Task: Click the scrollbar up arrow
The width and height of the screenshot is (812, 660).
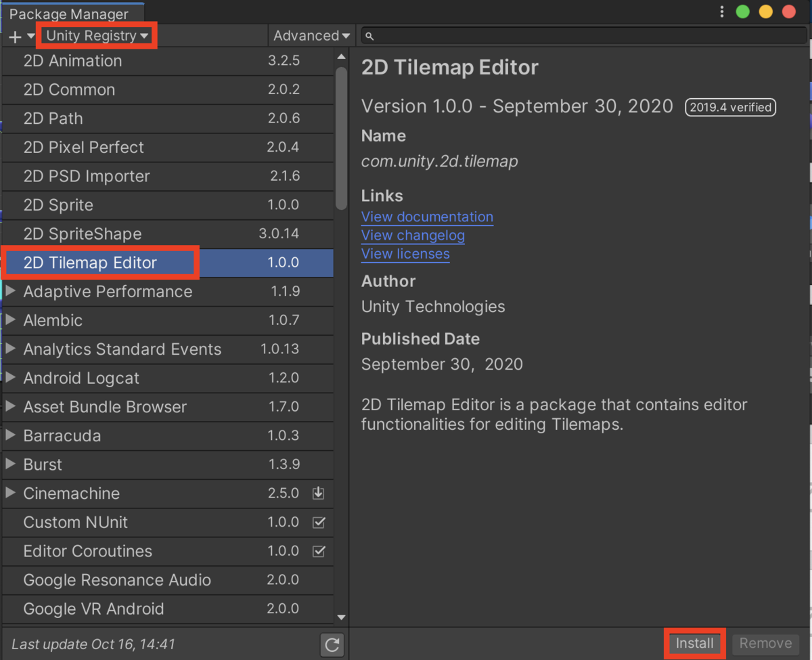Action: pos(341,57)
